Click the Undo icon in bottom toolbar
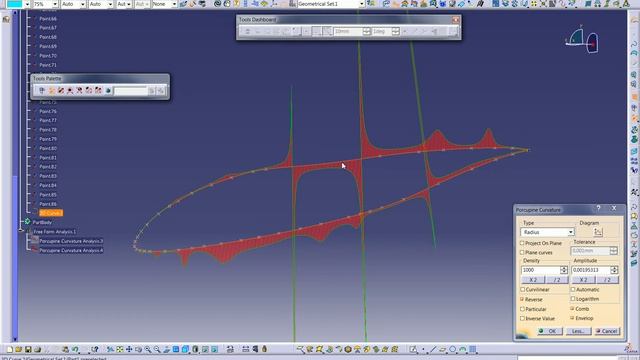640x360 pixels. pos(75,349)
